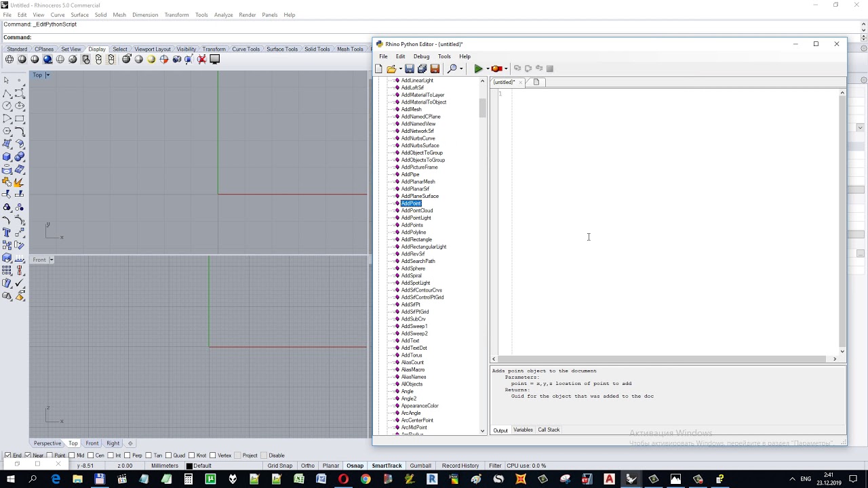The width and height of the screenshot is (868, 488).
Task: Switch to Call Stack tab
Action: tap(549, 430)
